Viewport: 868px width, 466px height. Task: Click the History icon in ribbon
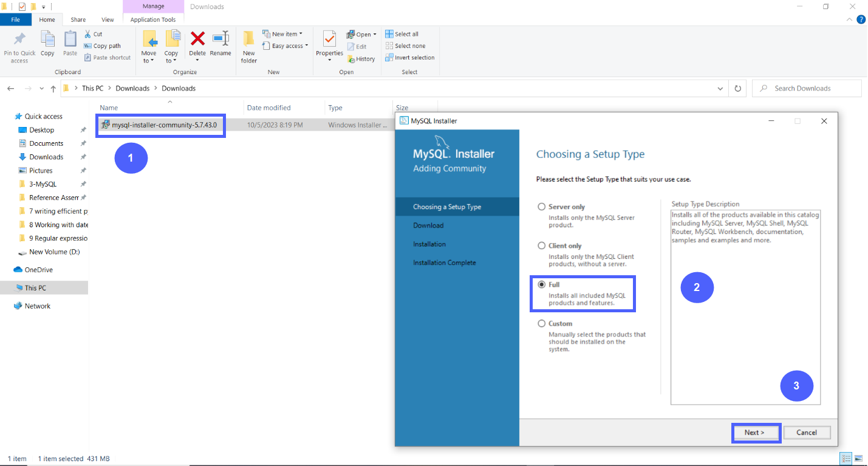pos(351,59)
